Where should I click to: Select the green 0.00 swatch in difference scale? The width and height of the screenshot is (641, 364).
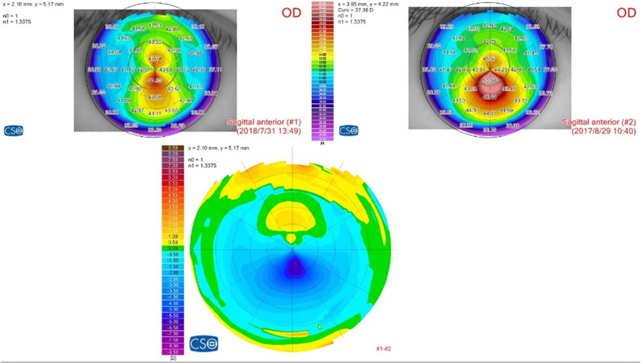(x=173, y=248)
